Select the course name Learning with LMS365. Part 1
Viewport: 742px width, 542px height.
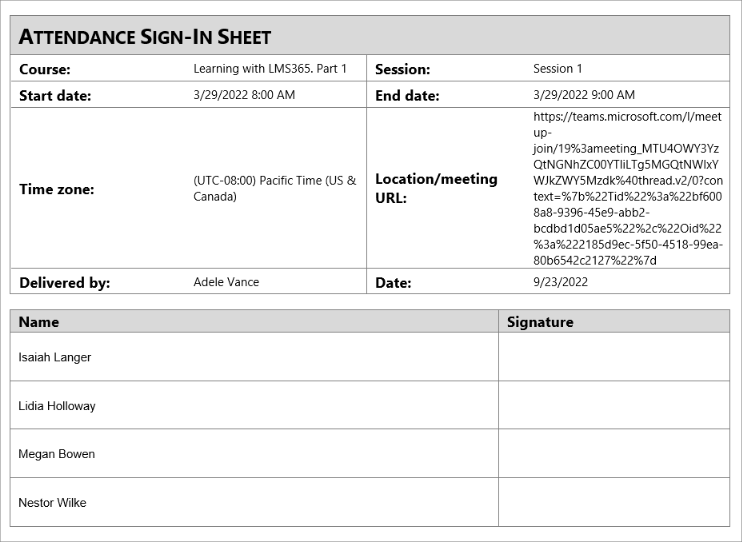pos(270,69)
